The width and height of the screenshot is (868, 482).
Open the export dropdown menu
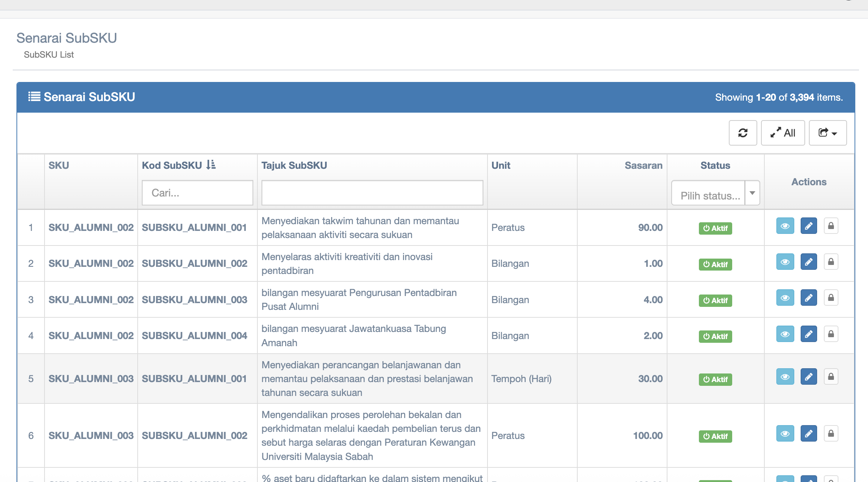[x=828, y=133]
